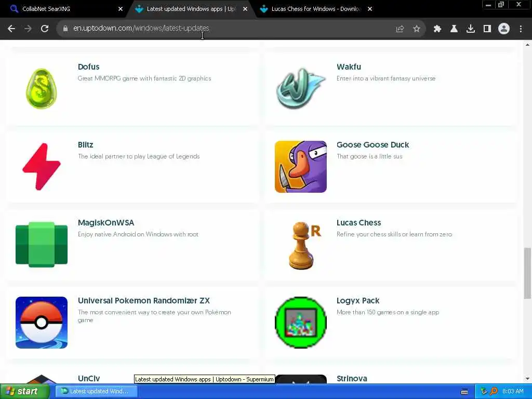Viewport: 532px width, 399px height.
Task: Close the Lucas Chess for Windows tab
Action: tap(370, 9)
